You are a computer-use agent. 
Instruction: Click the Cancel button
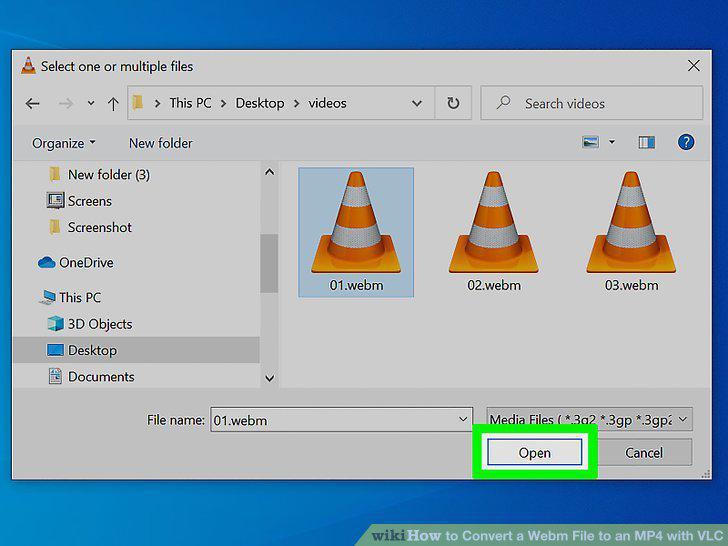click(644, 452)
